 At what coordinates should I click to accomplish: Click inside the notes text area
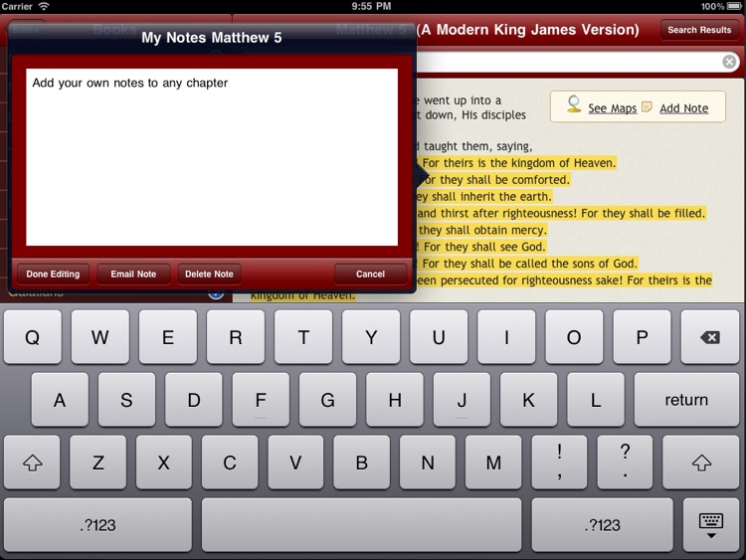[212, 157]
